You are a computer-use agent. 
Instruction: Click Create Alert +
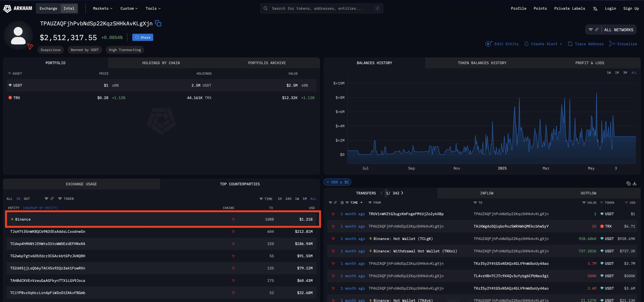[x=543, y=44]
